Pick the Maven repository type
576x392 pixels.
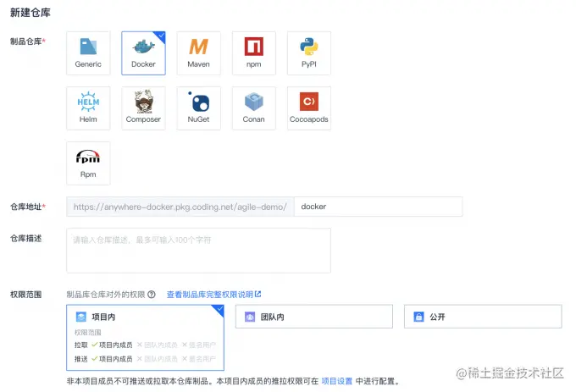(x=199, y=53)
